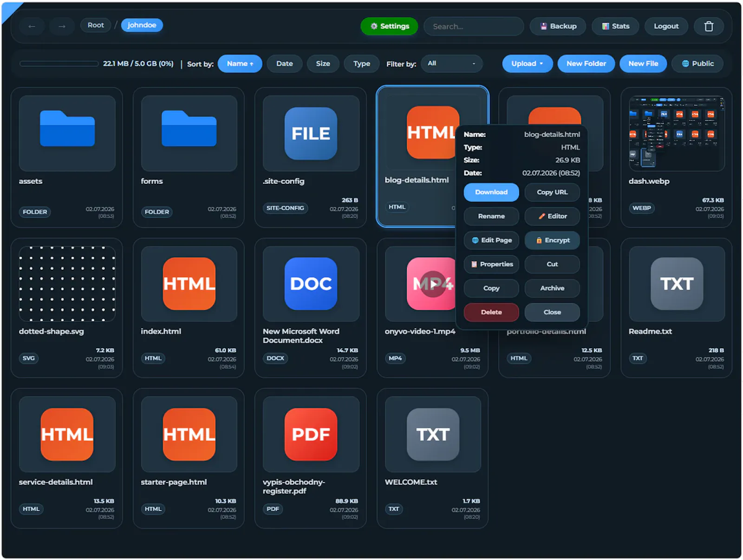Open Editor from the context menu

[552, 216]
